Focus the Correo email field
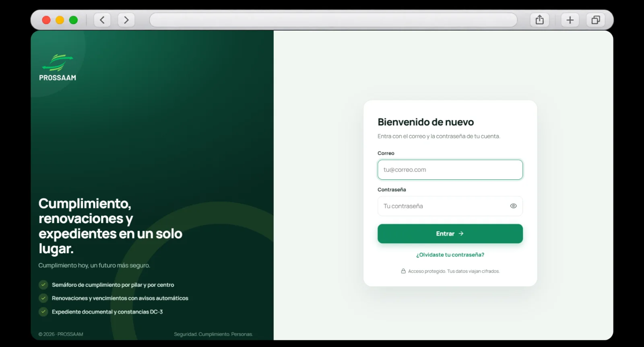 tap(450, 170)
